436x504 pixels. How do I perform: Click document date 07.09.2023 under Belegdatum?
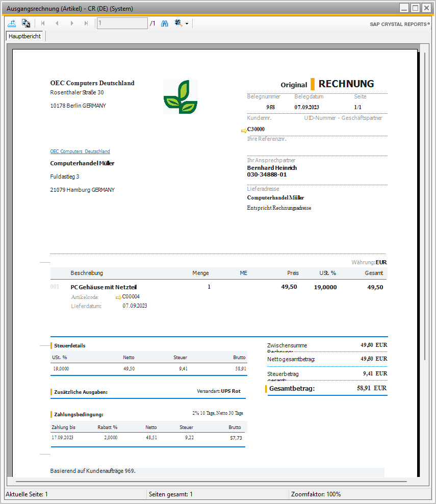tap(306, 107)
